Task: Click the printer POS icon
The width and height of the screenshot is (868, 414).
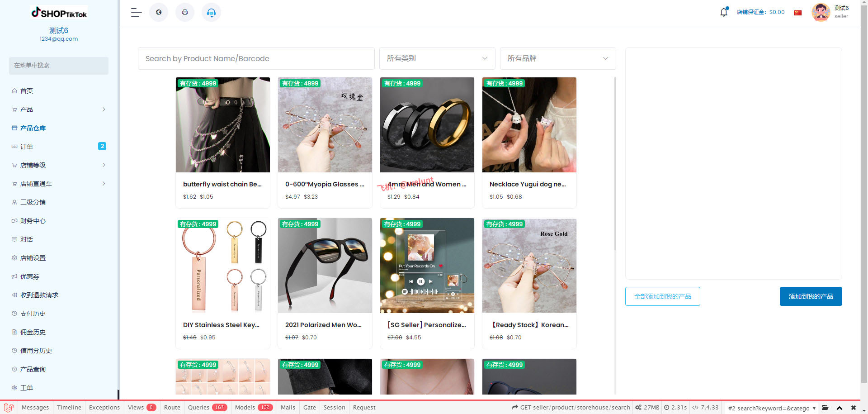Action: (x=185, y=13)
